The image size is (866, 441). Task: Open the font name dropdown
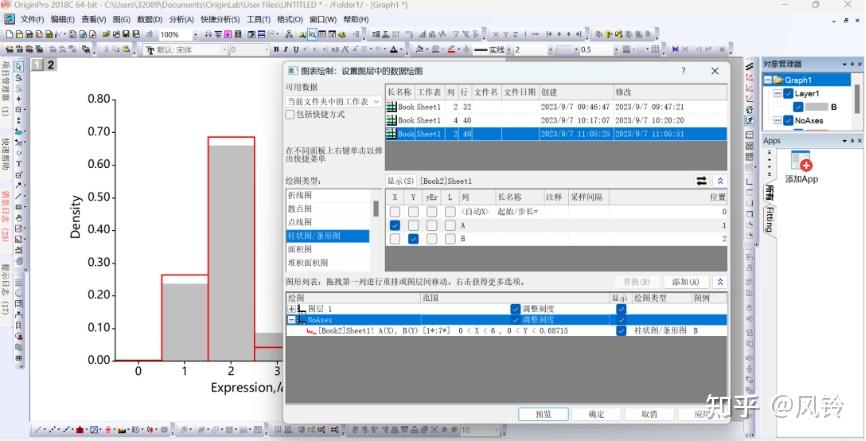tap(224, 50)
